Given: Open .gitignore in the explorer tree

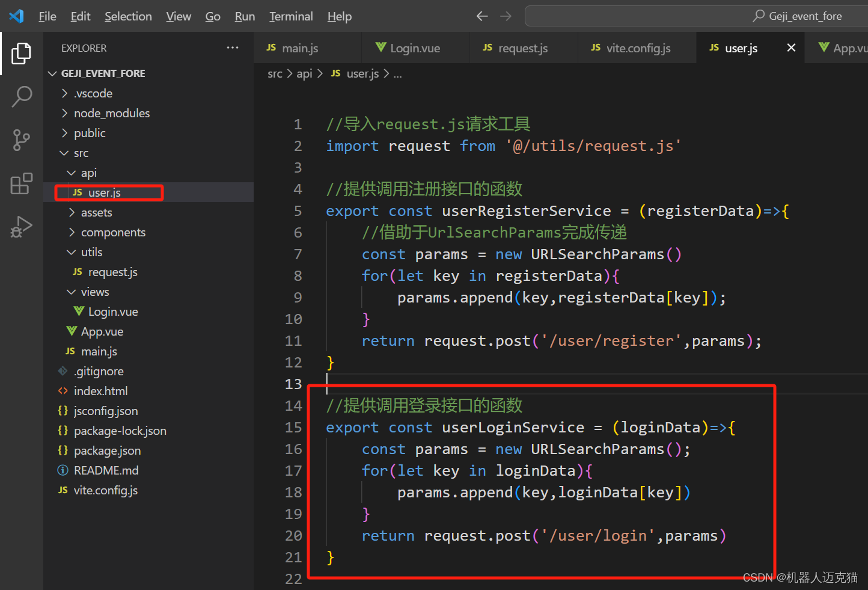Looking at the screenshot, I should (148, 371).
